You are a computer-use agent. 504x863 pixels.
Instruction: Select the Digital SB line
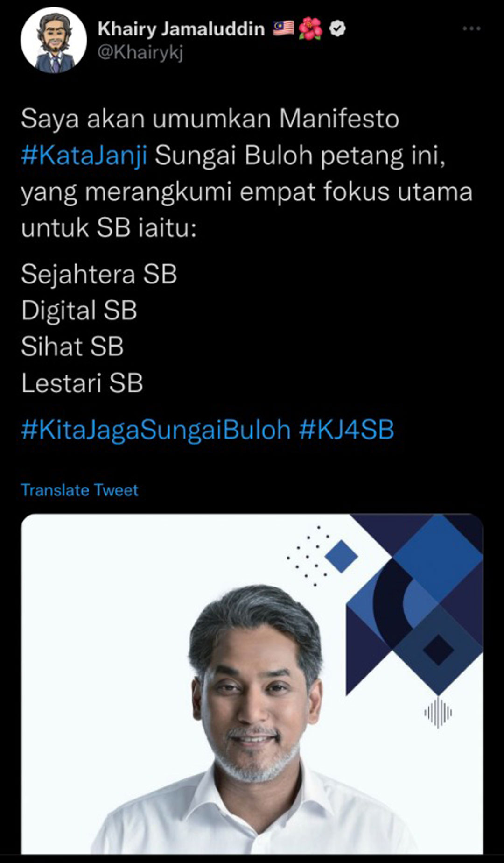pos(79,310)
